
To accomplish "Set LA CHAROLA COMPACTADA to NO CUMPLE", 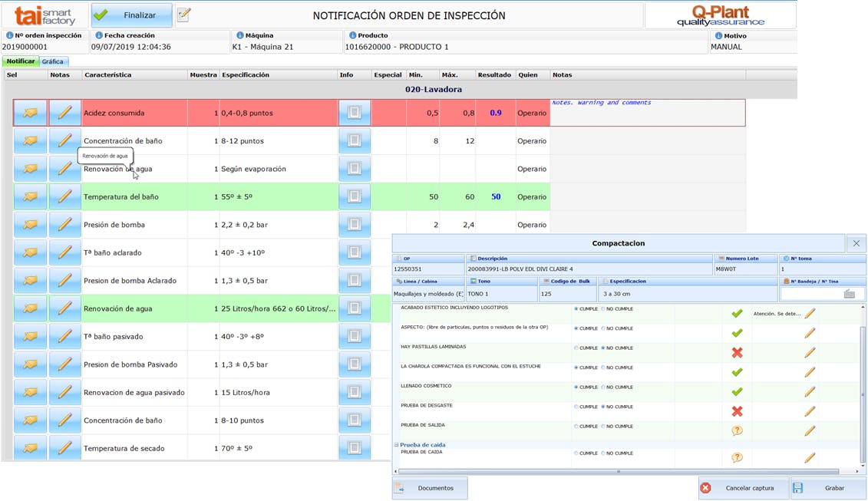I will tap(602, 368).
